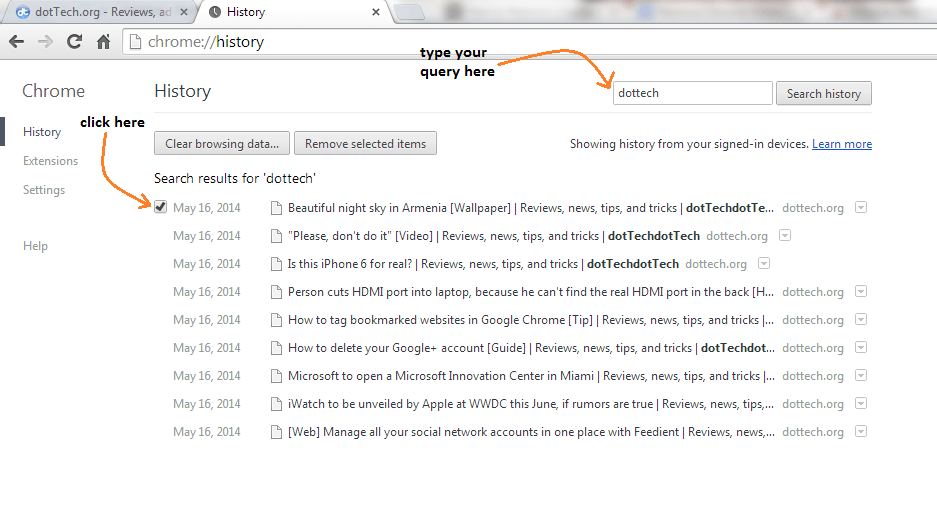The width and height of the screenshot is (937, 508).
Task: Open dropdown menu for iWatch WWDC entry
Action: click(x=861, y=403)
